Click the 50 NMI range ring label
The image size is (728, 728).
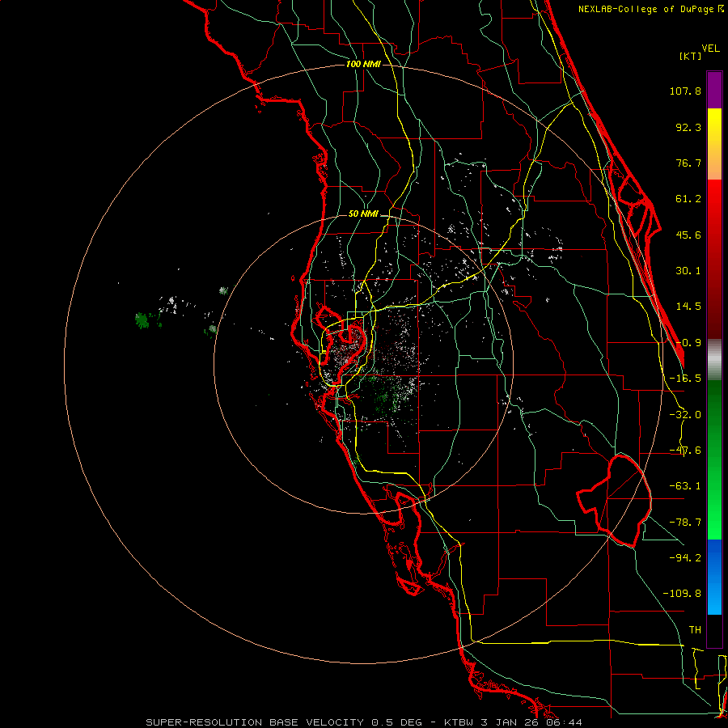[x=363, y=214]
